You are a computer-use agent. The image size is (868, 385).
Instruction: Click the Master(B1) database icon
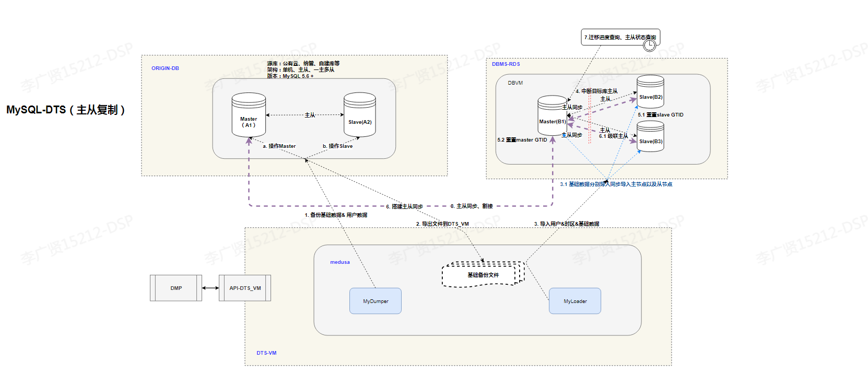[552, 118]
